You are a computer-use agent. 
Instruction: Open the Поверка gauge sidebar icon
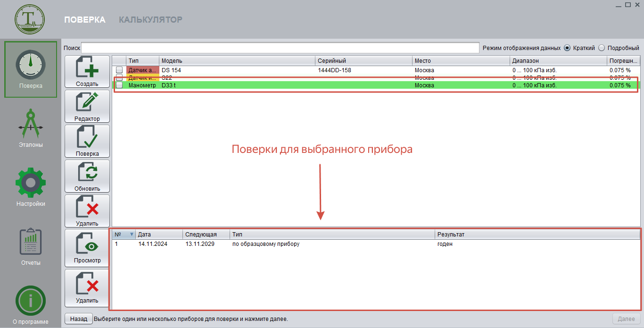[31, 65]
